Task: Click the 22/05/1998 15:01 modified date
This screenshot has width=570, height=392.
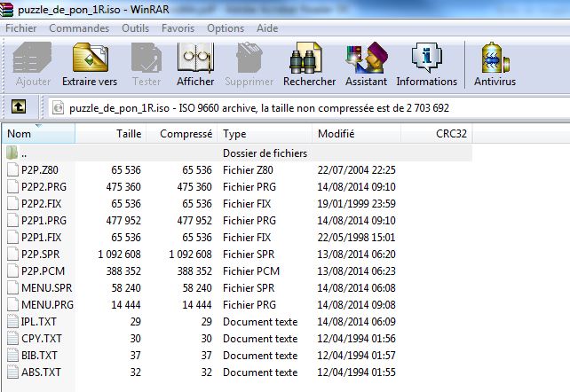Action: 356,238
